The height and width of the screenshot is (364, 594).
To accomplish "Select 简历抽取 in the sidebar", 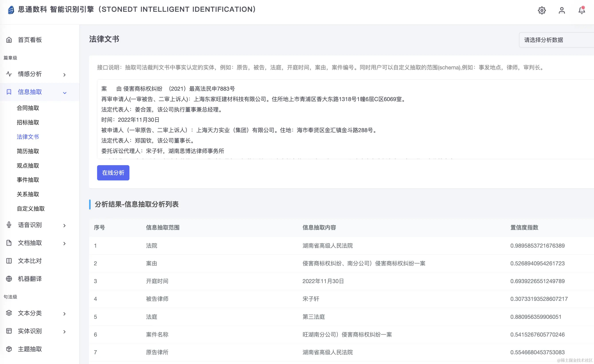I will [28, 151].
